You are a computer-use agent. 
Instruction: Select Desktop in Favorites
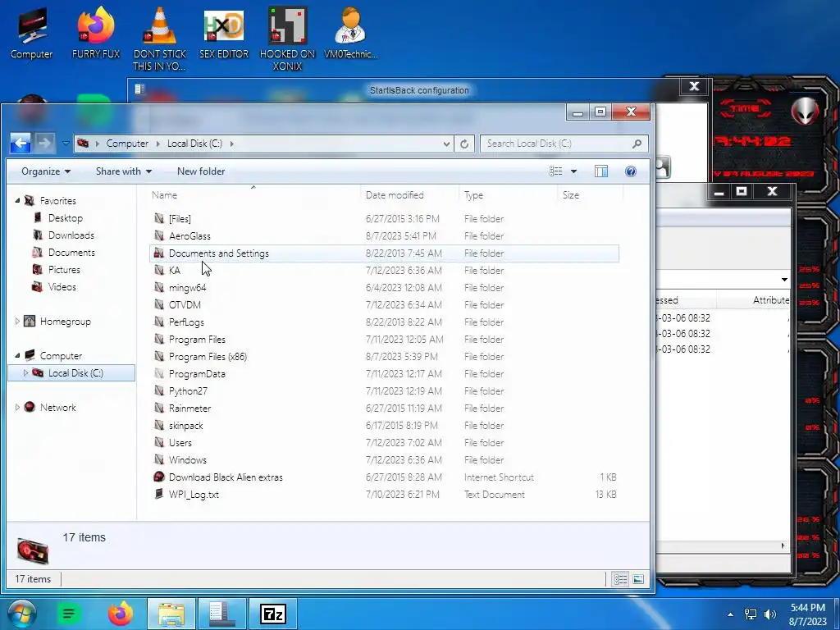(x=66, y=218)
